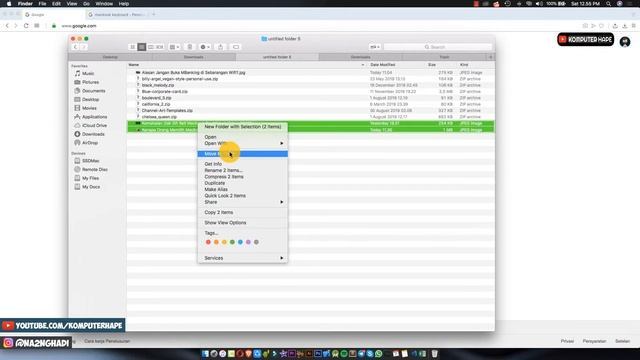This screenshot has height=360, width=640.
Task: Open the Action gear dropdown
Action: 205,47
